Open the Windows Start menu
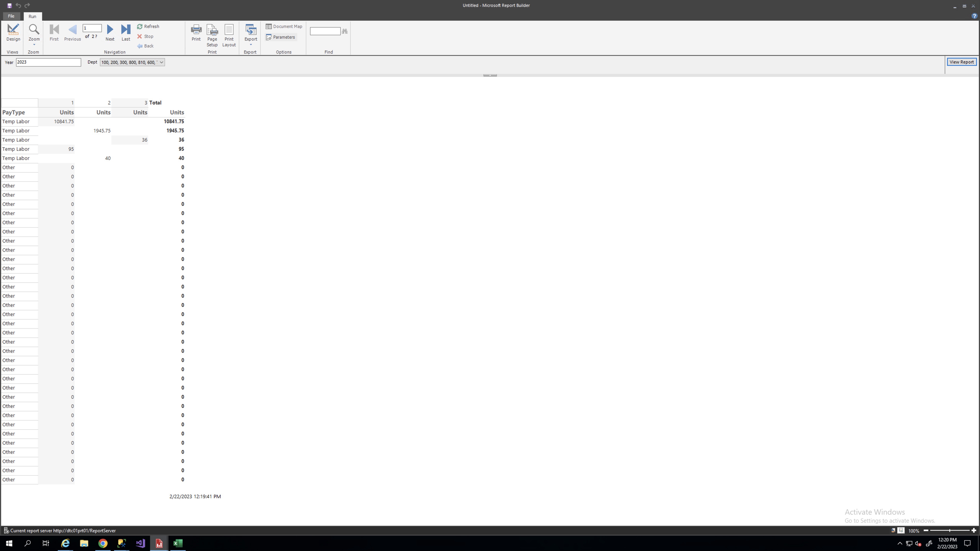This screenshot has height=551, width=980. (x=9, y=543)
